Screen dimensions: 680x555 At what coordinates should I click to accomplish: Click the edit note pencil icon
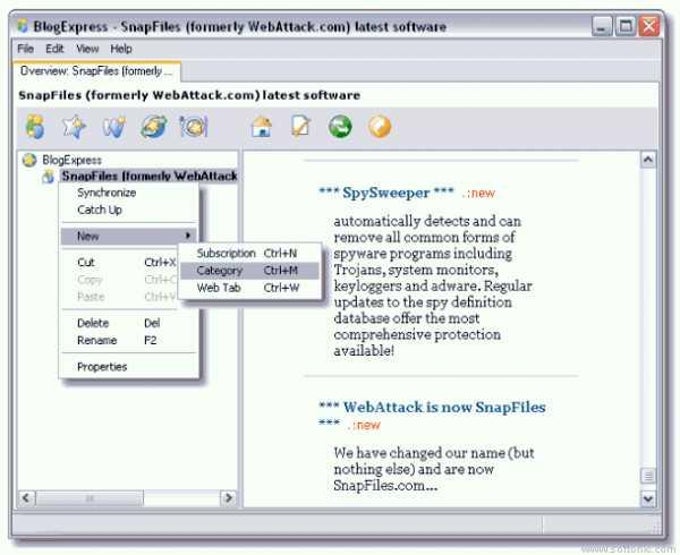point(301,127)
